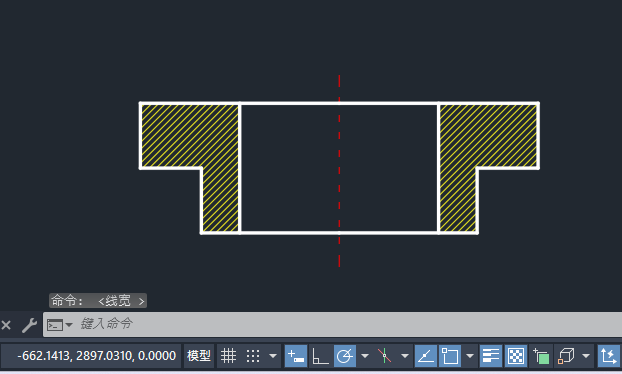Expand object snap options arrow

click(x=470, y=356)
